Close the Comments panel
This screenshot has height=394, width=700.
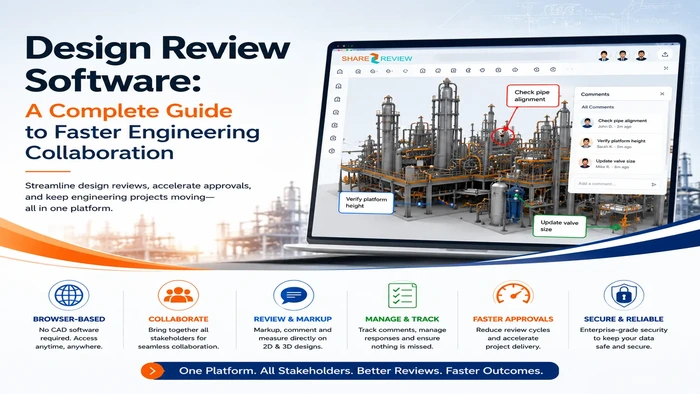pyautogui.click(x=662, y=94)
